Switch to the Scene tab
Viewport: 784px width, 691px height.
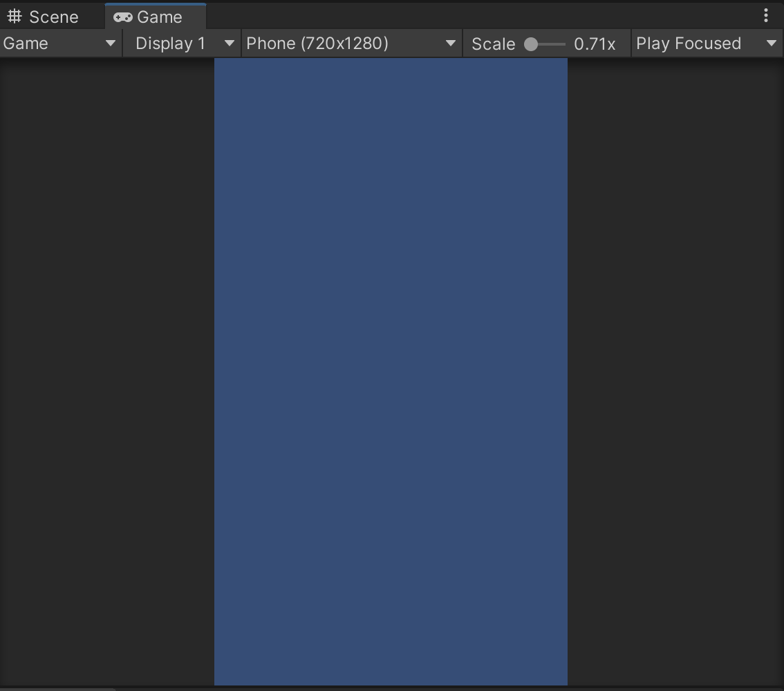[43, 17]
